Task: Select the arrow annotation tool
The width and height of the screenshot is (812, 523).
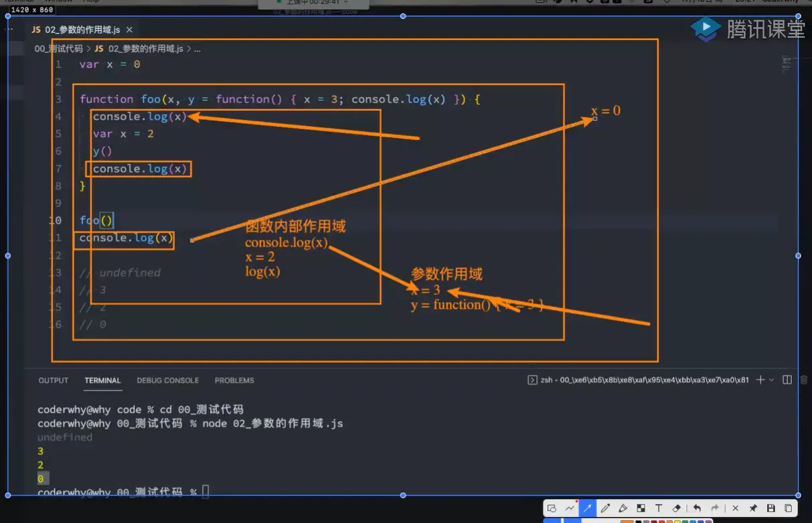Action: (x=589, y=509)
